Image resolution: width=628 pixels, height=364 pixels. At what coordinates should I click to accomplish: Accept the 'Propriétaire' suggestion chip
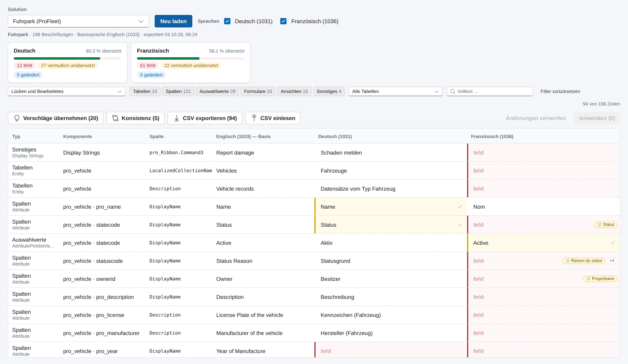(x=600, y=279)
